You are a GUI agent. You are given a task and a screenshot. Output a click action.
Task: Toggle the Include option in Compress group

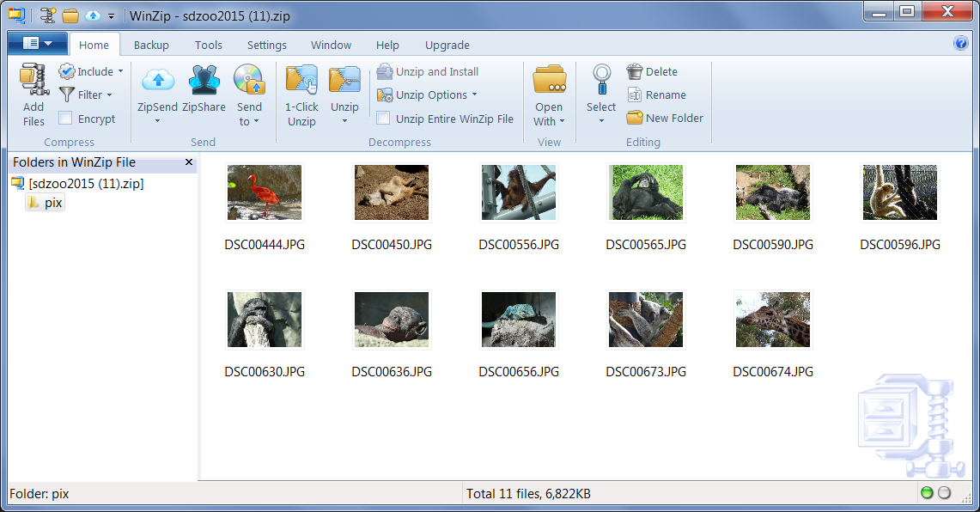pos(90,72)
